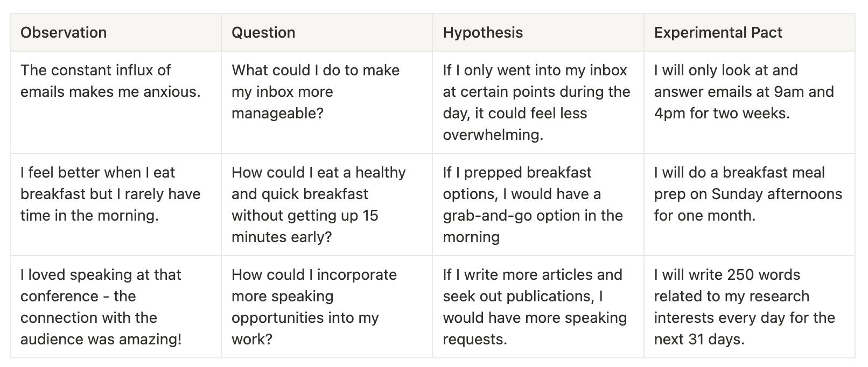Viewport: 868px width, 367px height.
Task: Select the Sunday breakfast meal prep pact cell
Action: 748,194
